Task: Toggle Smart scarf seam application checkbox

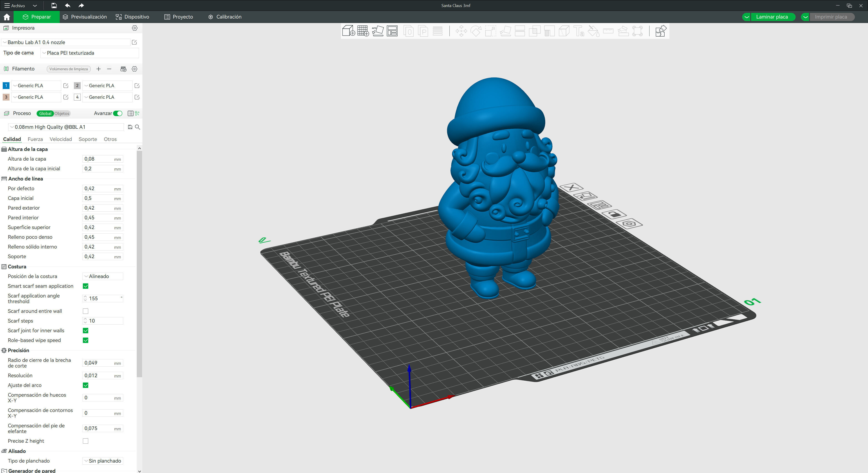Action: [86, 286]
